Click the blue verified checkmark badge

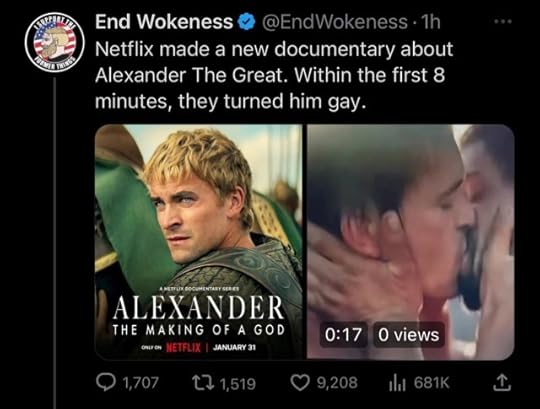pos(247,22)
